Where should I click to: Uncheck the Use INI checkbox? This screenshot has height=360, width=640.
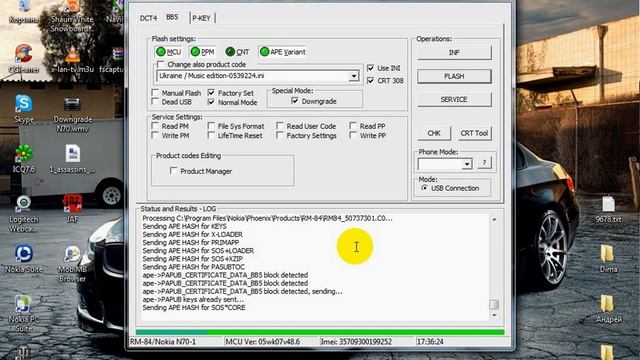click(x=371, y=68)
